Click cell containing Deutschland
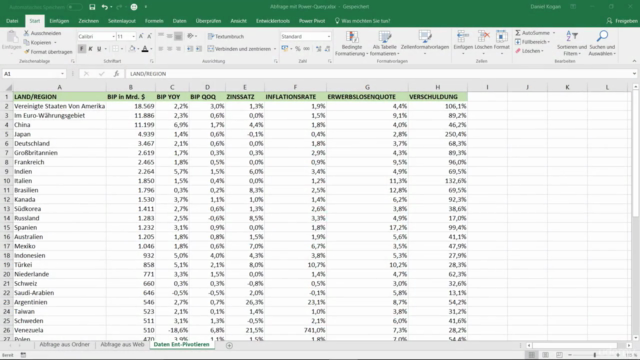Image resolution: width=640 pixels, height=360 pixels. (60, 143)
